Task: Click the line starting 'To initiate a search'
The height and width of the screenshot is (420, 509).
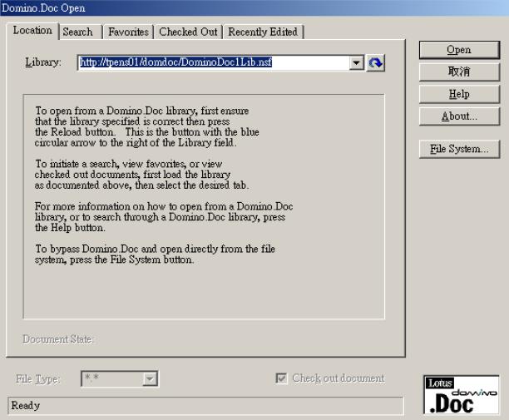Action: (x=129, y=164)
